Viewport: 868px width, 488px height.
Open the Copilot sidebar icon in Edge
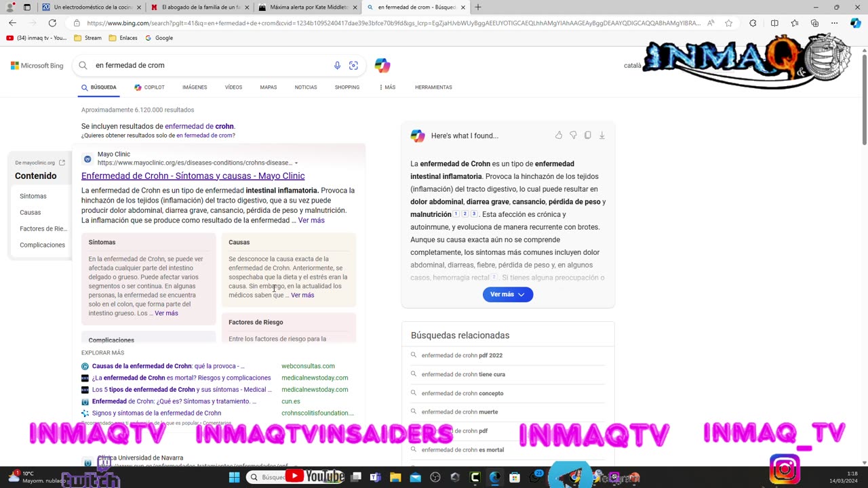click(855, 23)
